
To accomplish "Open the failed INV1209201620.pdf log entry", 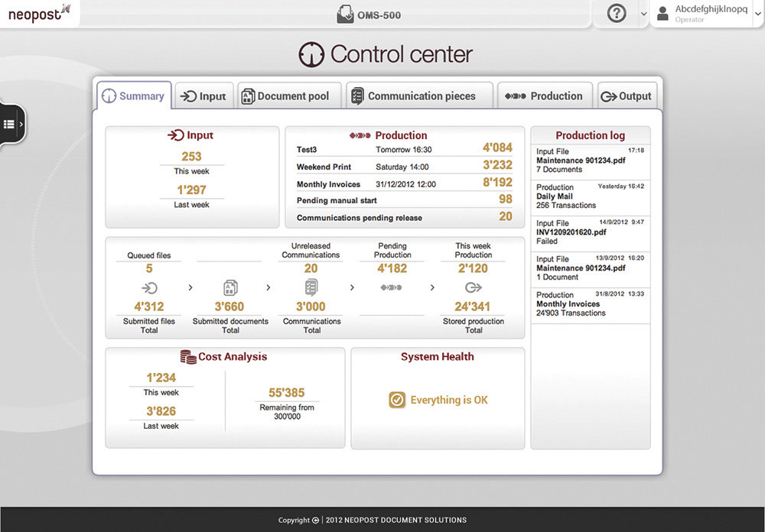I will click(590, 232).
